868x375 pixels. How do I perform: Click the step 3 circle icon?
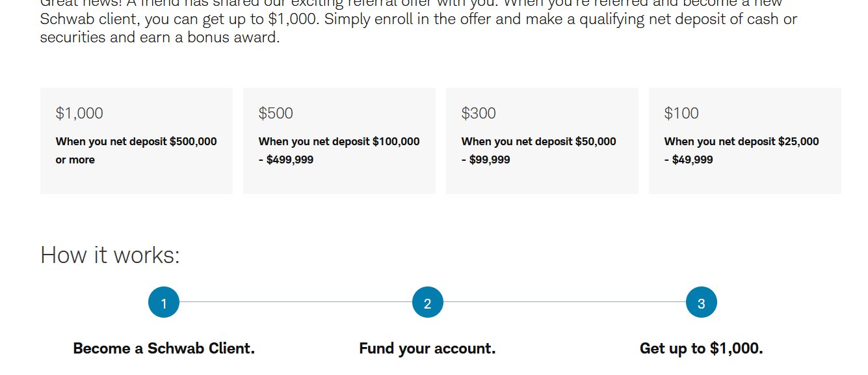coord(702,303)
